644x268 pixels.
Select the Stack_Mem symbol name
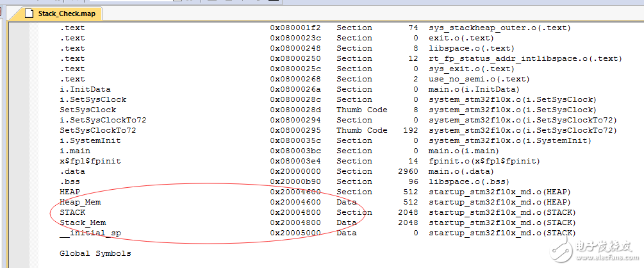pyautogui.click(x=83, y=223)
